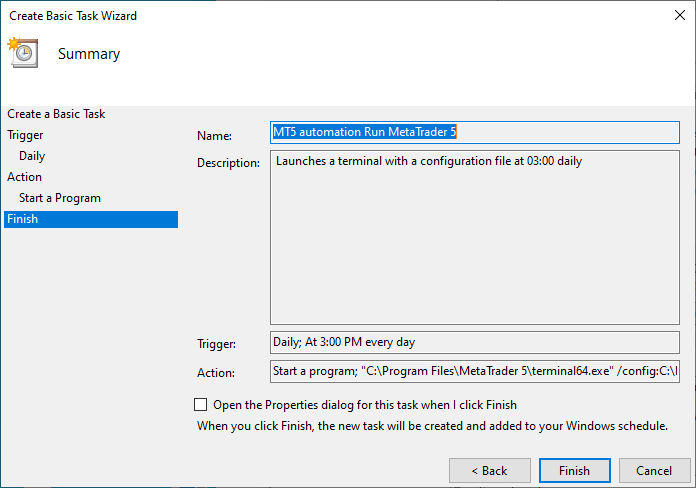The width and height of the screenshot is (696, 488).
Task: Click the Name: label
Action: click(x=214, y=136)
